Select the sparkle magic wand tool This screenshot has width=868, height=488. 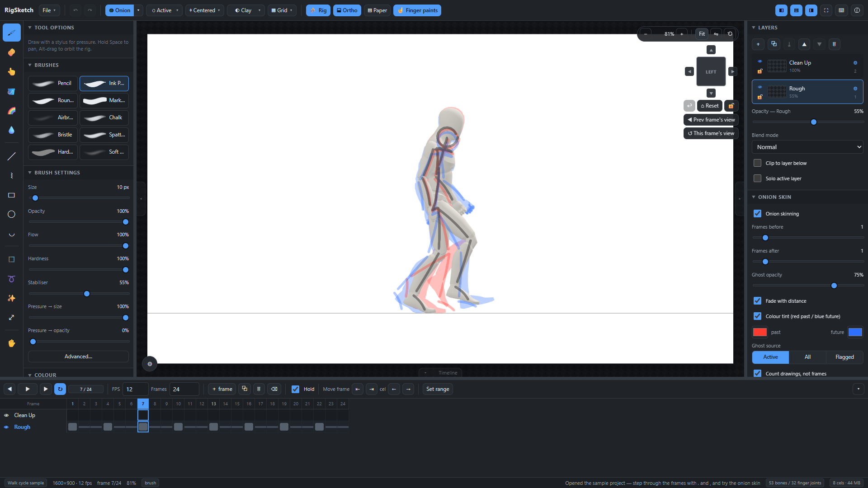(12, 298)
